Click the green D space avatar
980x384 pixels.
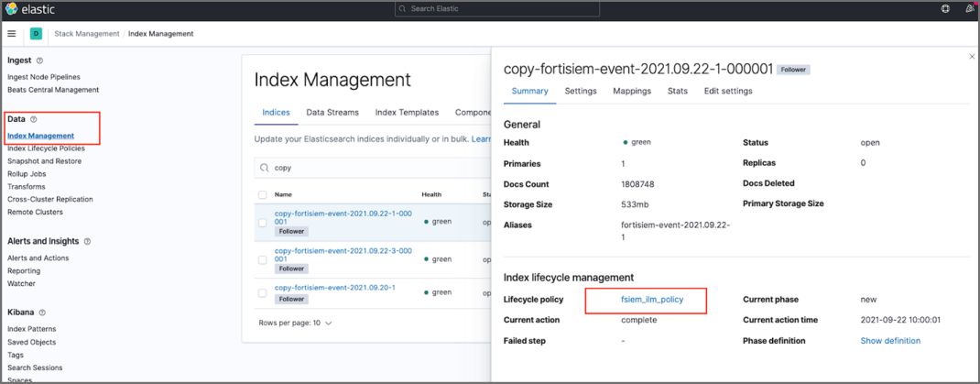coord(36,34)
